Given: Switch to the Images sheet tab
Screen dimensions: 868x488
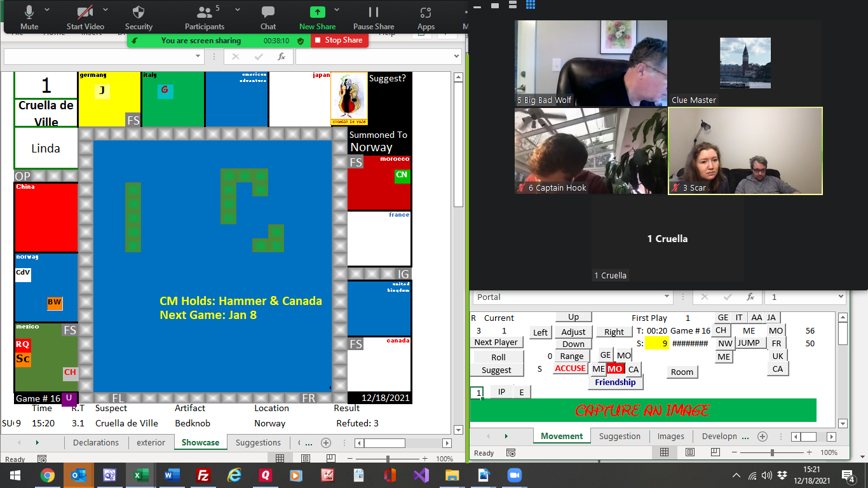Looking at the screenshot, I should (x=671, y=437).
